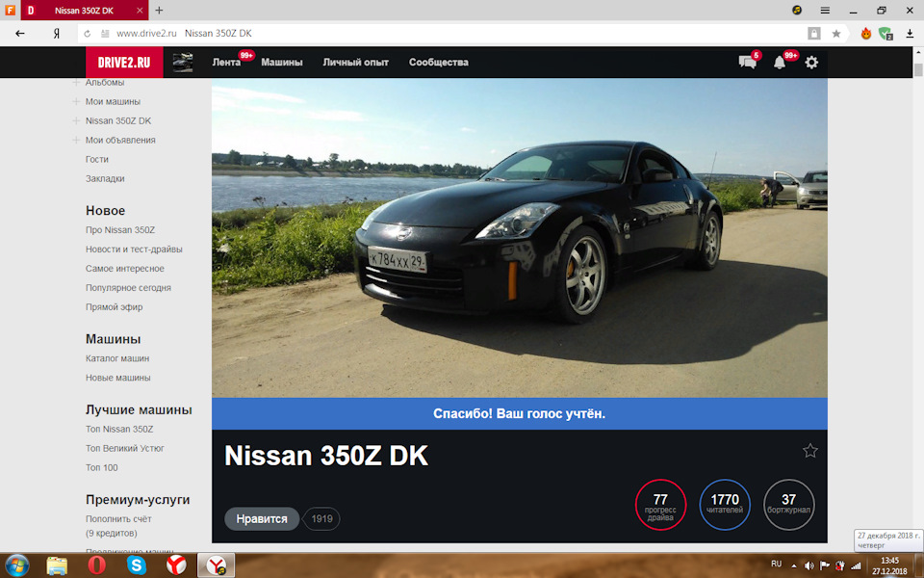
Task: Expand Nissan 350Z DK sidebar item
Action: click(75, 121)
